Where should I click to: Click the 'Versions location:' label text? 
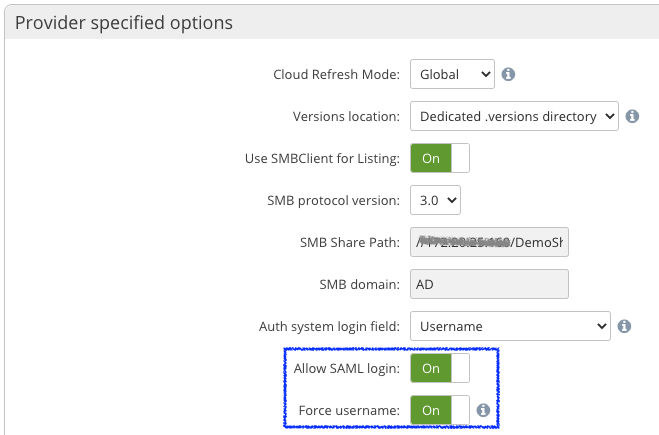[x=346, y=116]
